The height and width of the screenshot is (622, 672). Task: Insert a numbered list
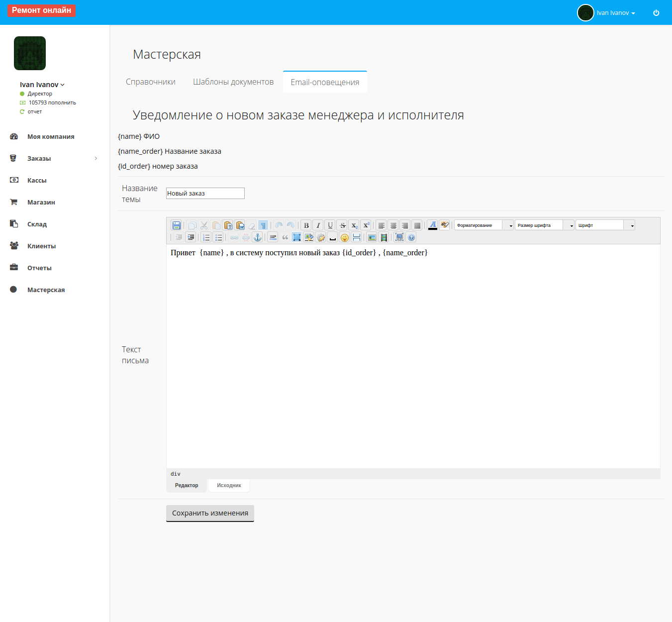206,237
